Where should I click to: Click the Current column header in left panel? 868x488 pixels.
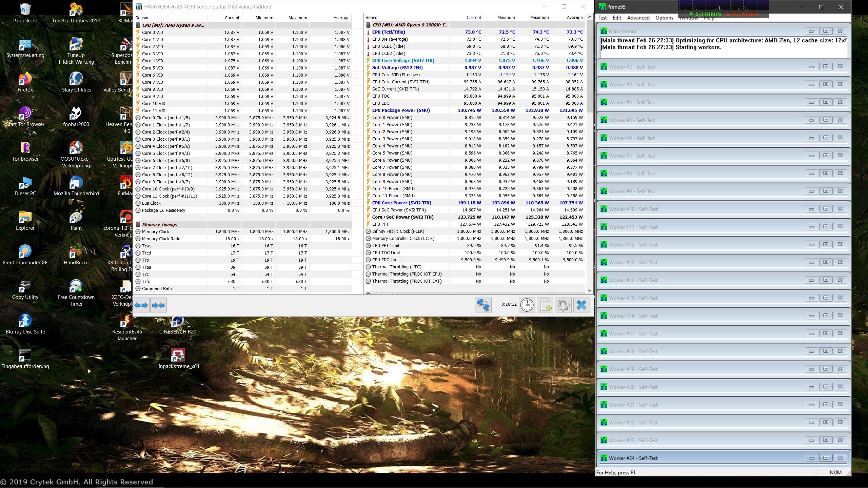click(x=224, y=18)
